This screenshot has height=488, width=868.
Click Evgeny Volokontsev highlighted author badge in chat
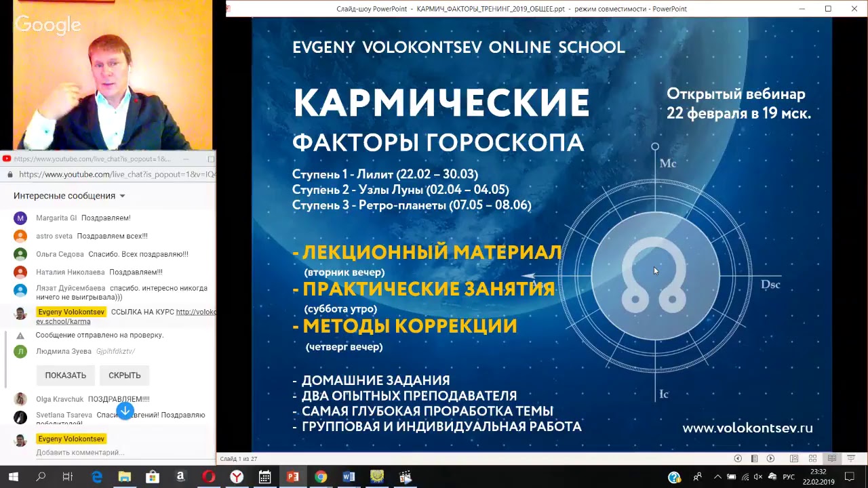point(71,312)
